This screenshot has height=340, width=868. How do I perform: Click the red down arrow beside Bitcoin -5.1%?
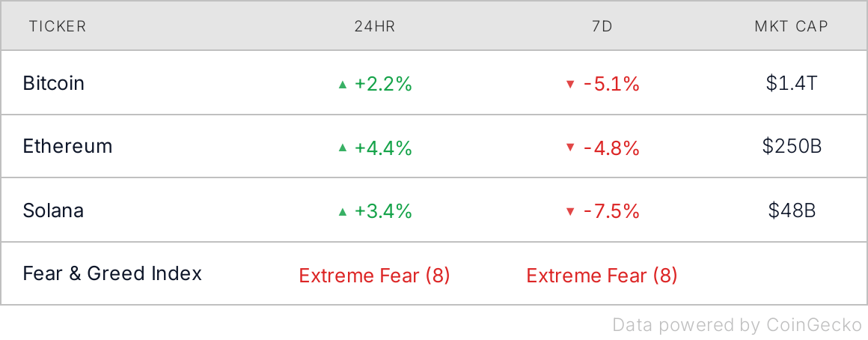coord(569,85)
